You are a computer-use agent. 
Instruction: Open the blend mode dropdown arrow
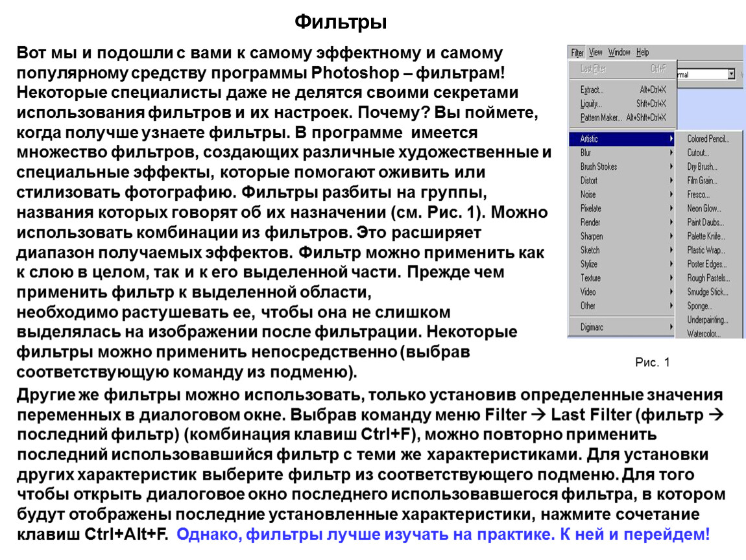pos(731,74)
